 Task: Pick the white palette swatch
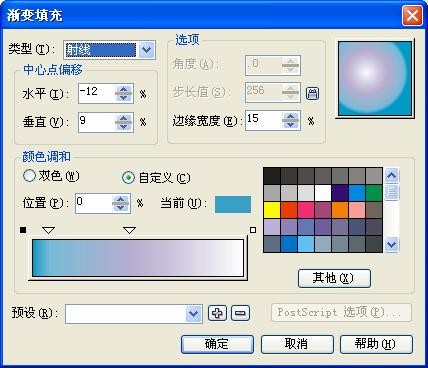[323, 193]
